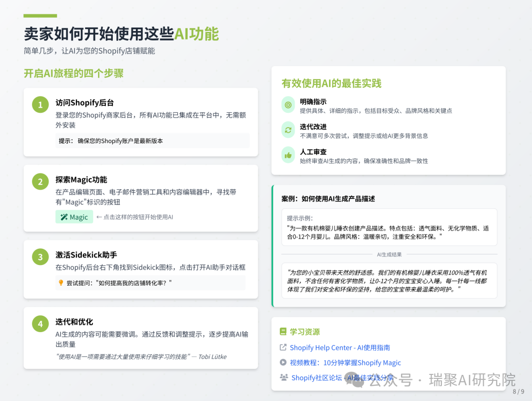Click the step 3 description about Sidekick图标

click(x=150, y=267)
